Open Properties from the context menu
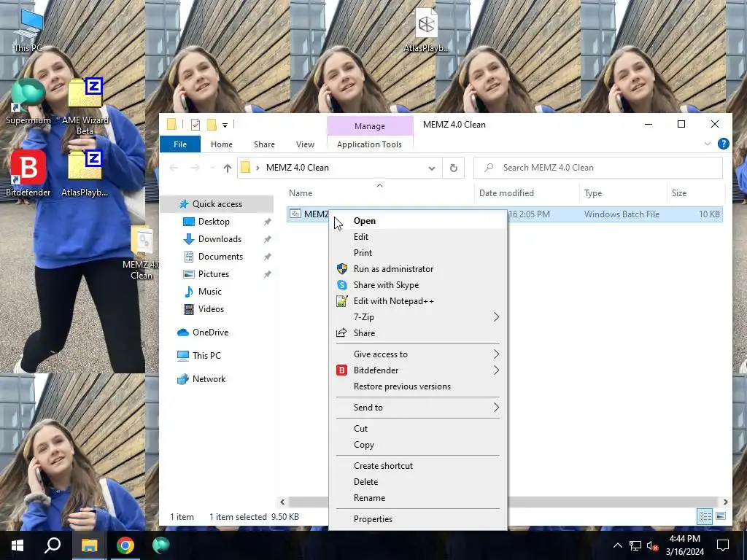 click(418, 519)
